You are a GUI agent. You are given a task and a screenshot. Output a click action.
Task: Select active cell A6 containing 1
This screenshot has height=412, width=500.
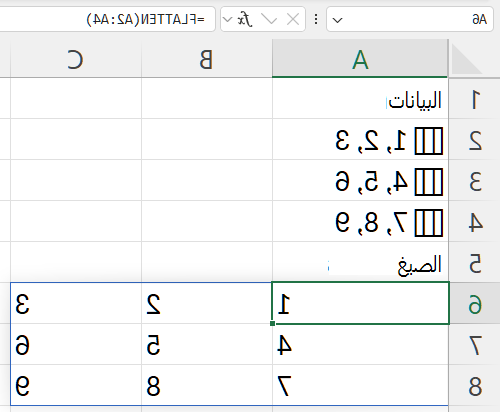point(360,303)
